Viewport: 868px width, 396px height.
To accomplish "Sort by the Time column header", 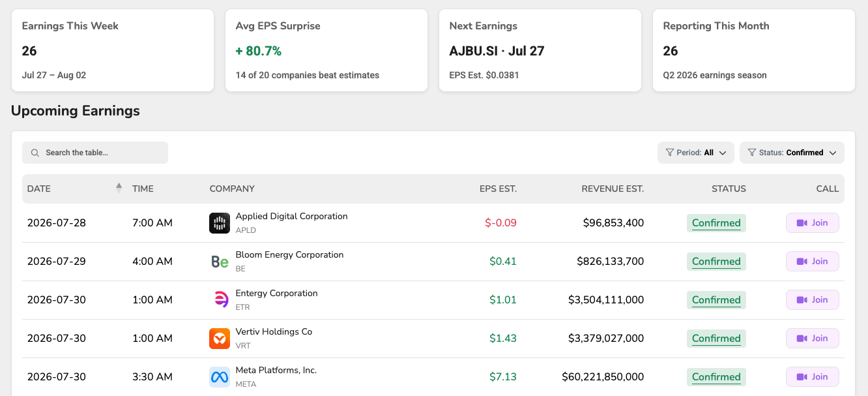I will [x=143, y=189].
